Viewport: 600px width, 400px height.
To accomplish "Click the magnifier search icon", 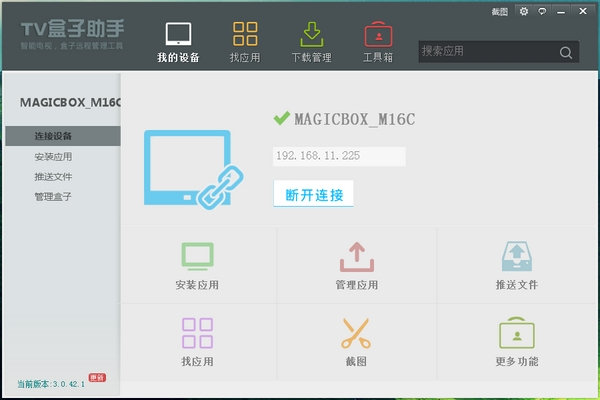I will point(566,52).
